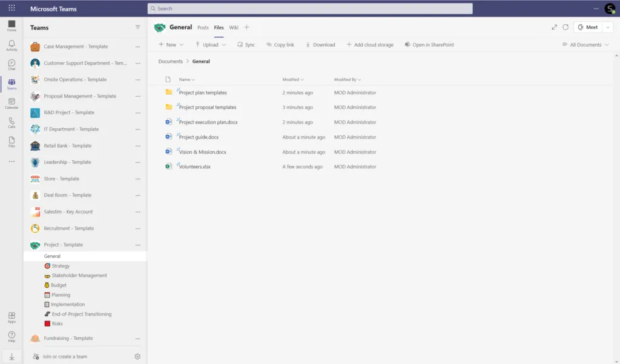Open Project execution plan.docx
This screenshot has height=364, width=620.
point(208,122)
